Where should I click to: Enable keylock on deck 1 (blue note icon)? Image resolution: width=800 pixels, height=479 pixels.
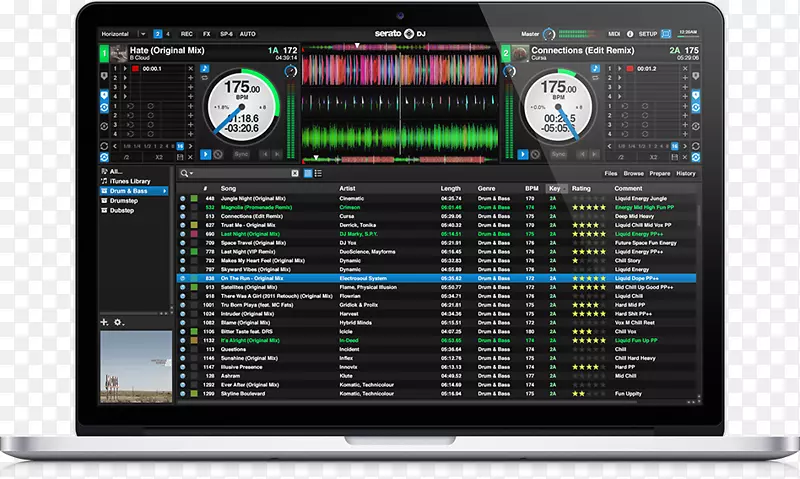[x=205, y=68]
